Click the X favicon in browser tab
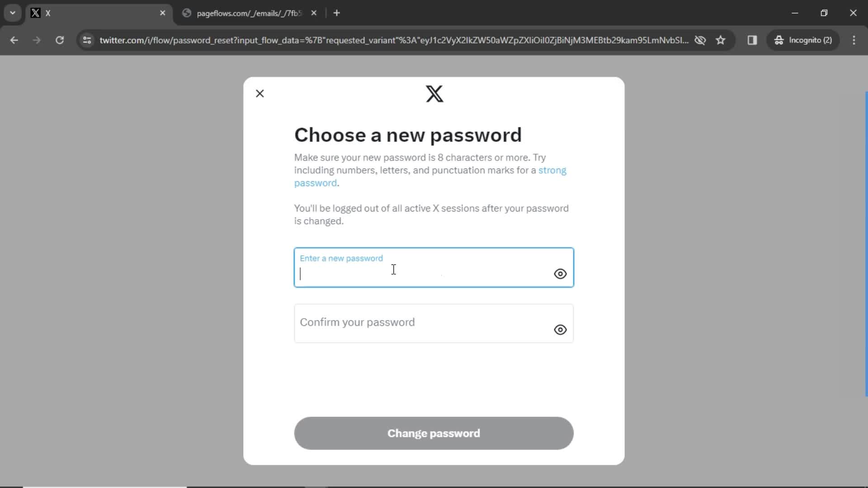 [35, 13]
